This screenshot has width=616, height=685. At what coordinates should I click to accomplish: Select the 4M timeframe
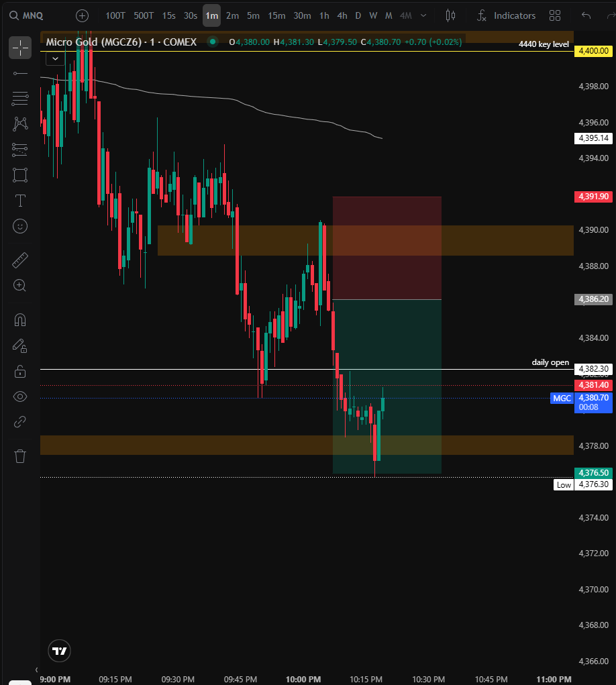pyautogui.click(x=406, y=15)
